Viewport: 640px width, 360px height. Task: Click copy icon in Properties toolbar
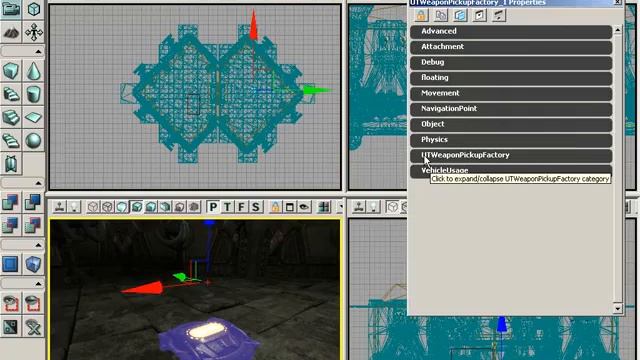pos(441,16)
